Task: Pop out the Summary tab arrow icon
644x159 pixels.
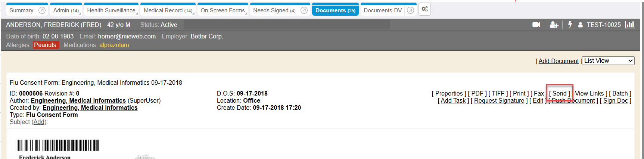Action: click(42, 10)
